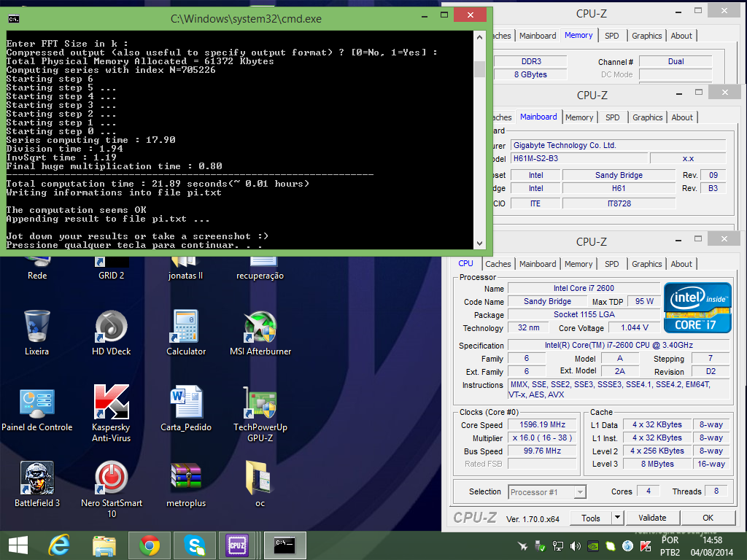
Task: Open the Calculator shortcut
Action: pos(186,332)
